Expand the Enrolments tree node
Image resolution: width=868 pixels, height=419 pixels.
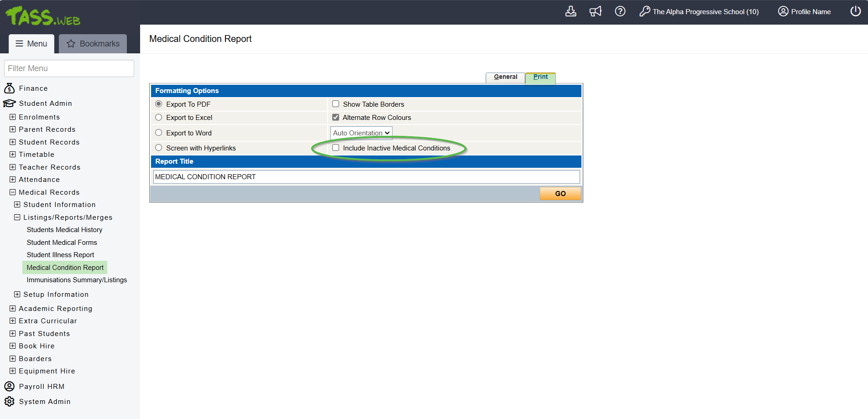pos(13,117)
